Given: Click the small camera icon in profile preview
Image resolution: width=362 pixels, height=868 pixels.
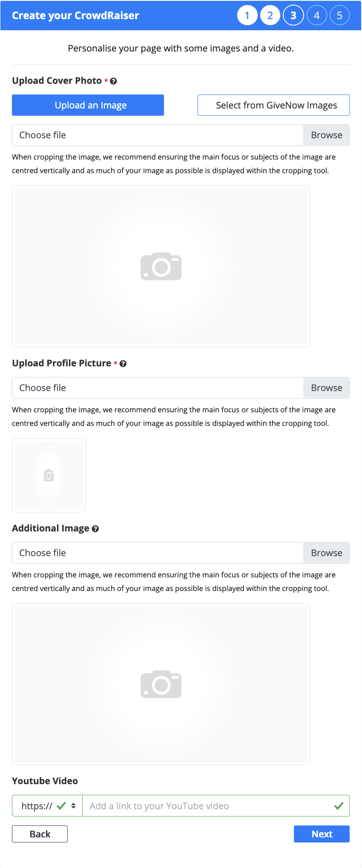Looking at the screenshot, I should [x=49, y=475].
